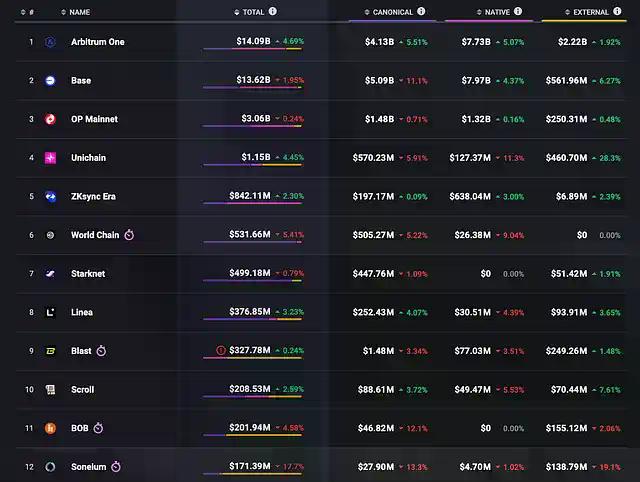Click the $376.85M total for Linea
This screenshot has height=482, width=640.
coord(249,312)
